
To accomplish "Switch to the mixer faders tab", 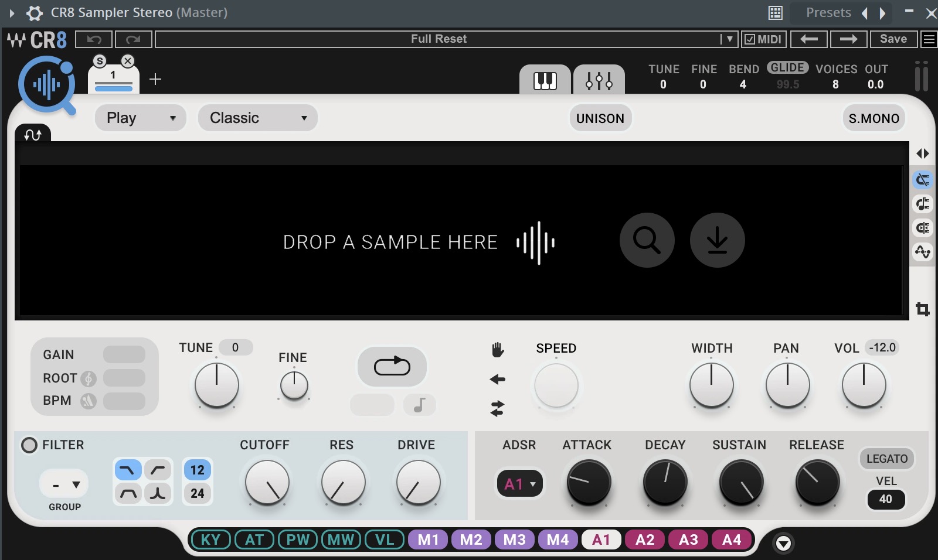I will point(599,80).
